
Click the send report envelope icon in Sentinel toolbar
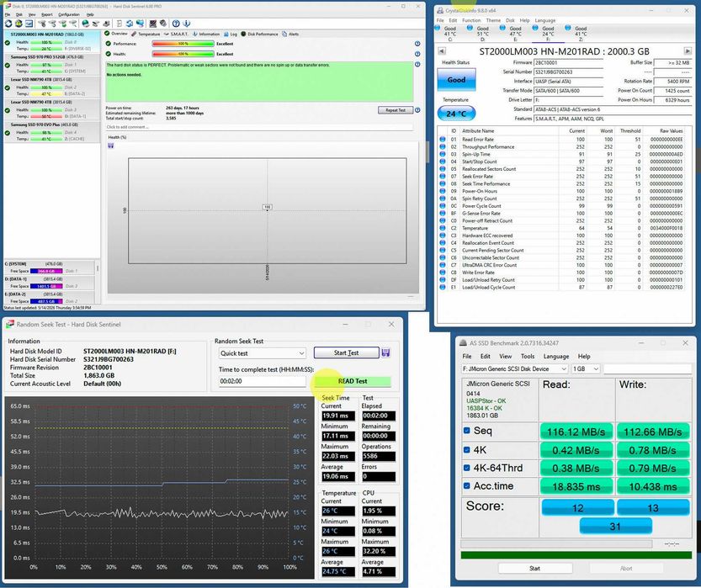point(29,24)
